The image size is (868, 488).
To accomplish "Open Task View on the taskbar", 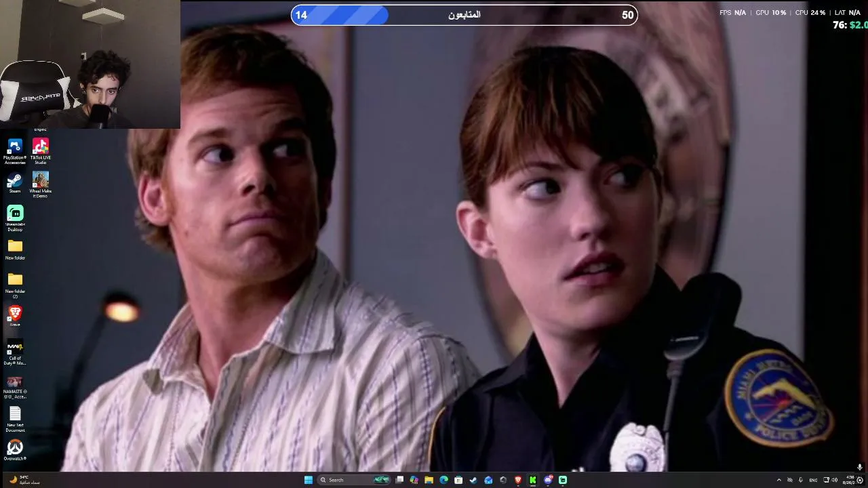I will [399, 480].
